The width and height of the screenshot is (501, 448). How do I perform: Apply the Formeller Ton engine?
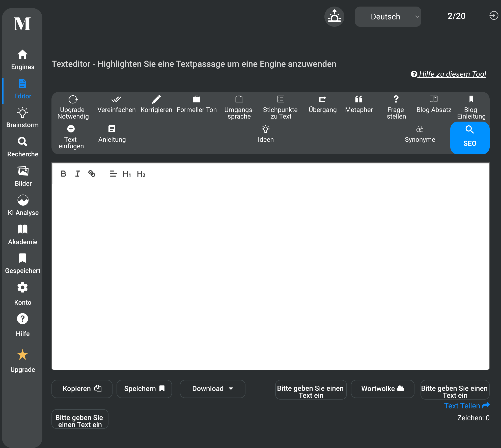[x=197, y=104]
